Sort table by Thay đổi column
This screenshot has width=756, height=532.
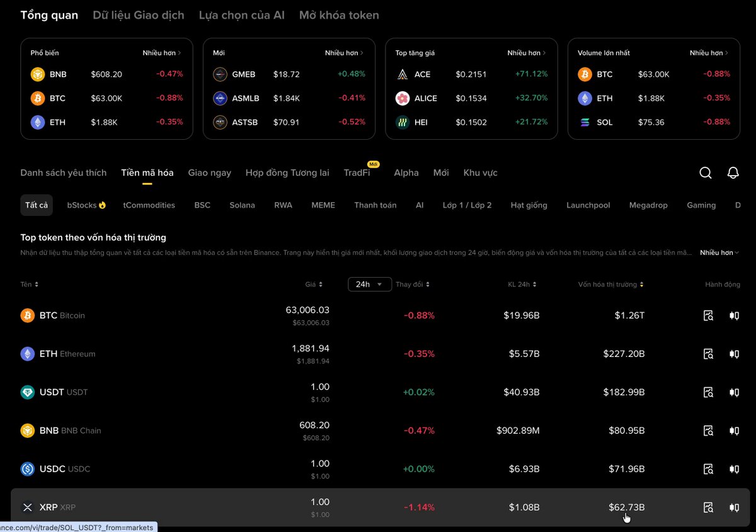(413, 285)
